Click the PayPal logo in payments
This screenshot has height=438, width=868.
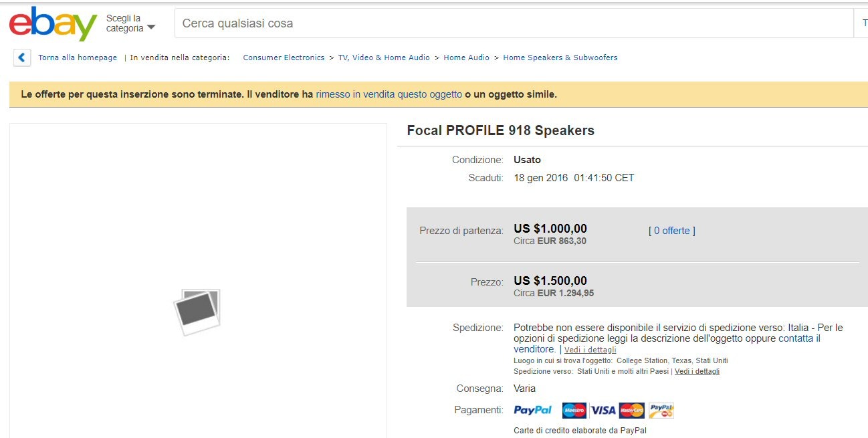tap(532, 410)
